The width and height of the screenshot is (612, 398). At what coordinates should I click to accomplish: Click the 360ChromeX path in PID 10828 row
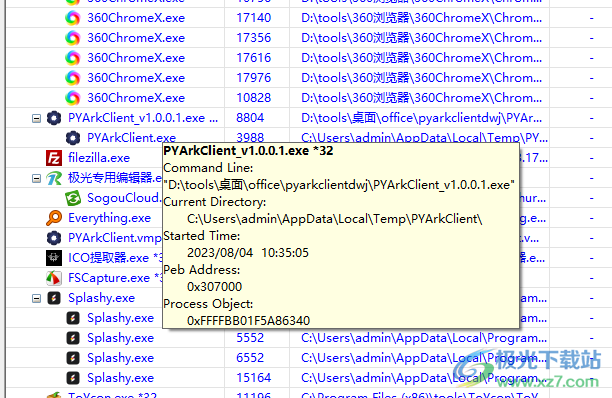coord(422,98)
